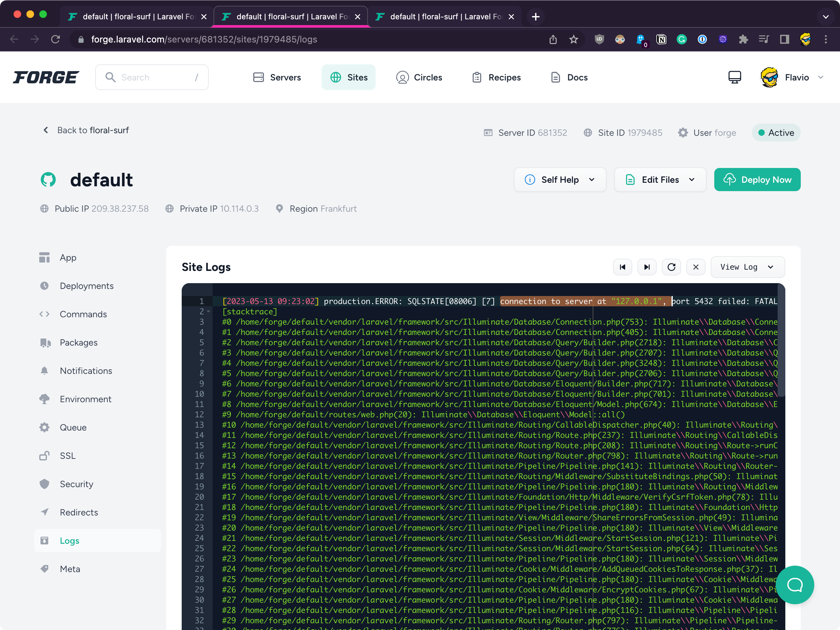Open the live chat support bubble
The height and width of the screenshot is (630, 840).
(794, 584)
